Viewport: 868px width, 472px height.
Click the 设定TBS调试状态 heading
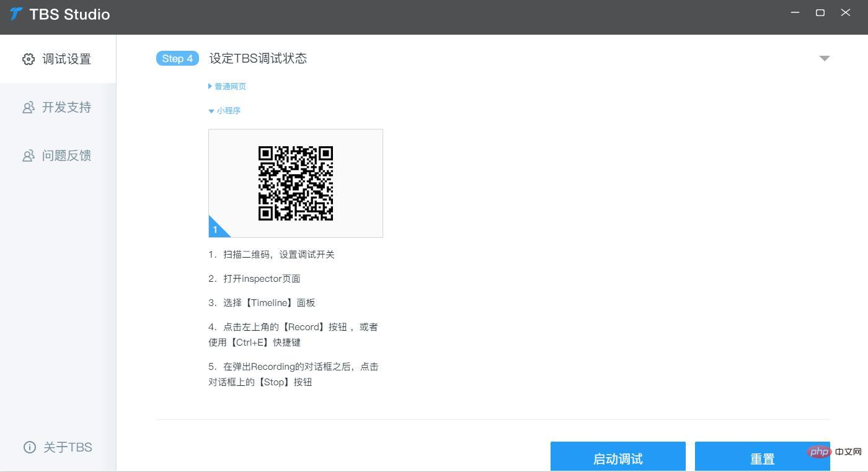tap(258, 58)
